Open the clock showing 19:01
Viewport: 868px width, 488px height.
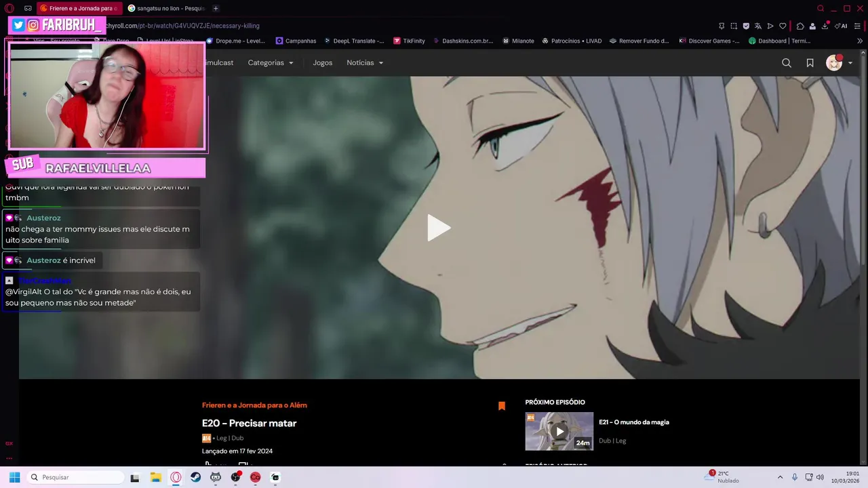point(846,477)
